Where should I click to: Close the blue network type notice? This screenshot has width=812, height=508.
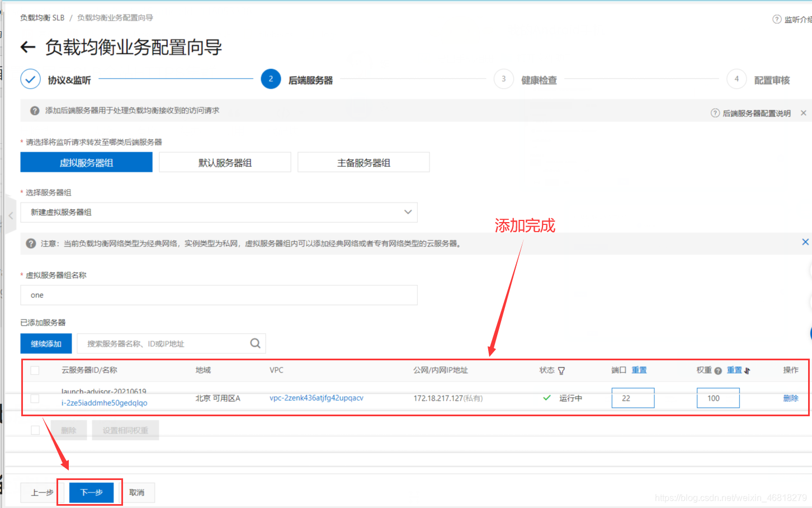click(805, 242)
